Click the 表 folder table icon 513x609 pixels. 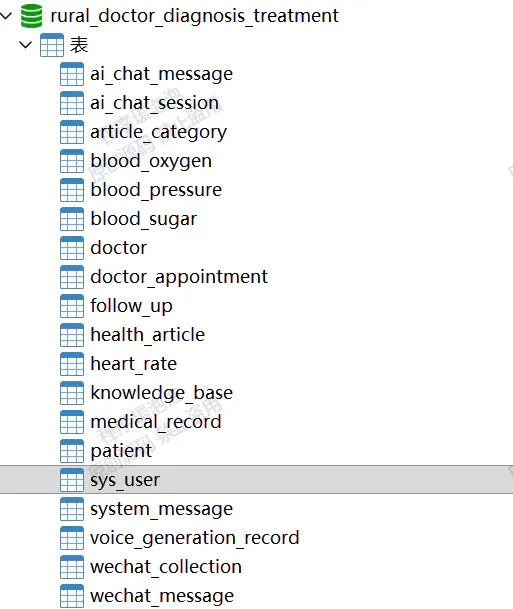52,45
